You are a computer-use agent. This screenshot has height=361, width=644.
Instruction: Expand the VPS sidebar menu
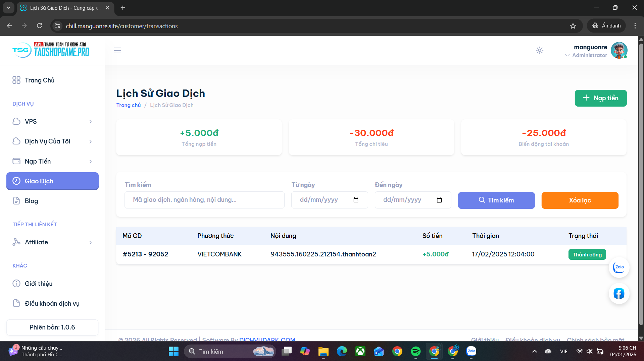(x=52, y=122)
